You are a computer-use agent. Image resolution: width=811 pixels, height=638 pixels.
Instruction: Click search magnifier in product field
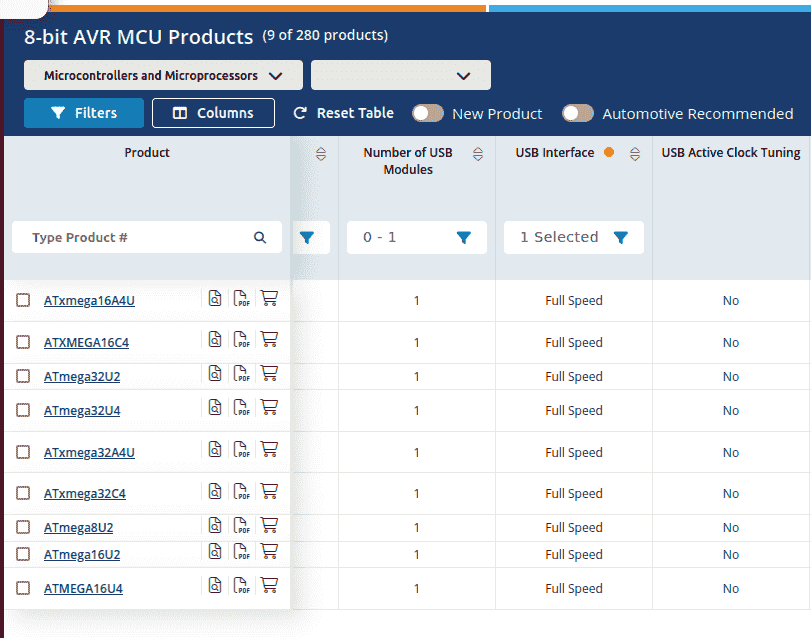coord(260,237)
